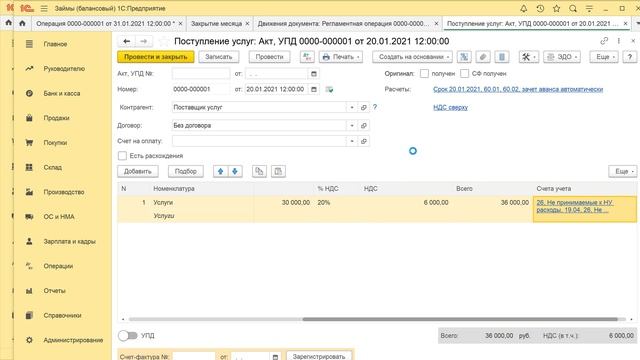Click the Провести button
Screen dimensions: 640x360
(x=269, y=57)
